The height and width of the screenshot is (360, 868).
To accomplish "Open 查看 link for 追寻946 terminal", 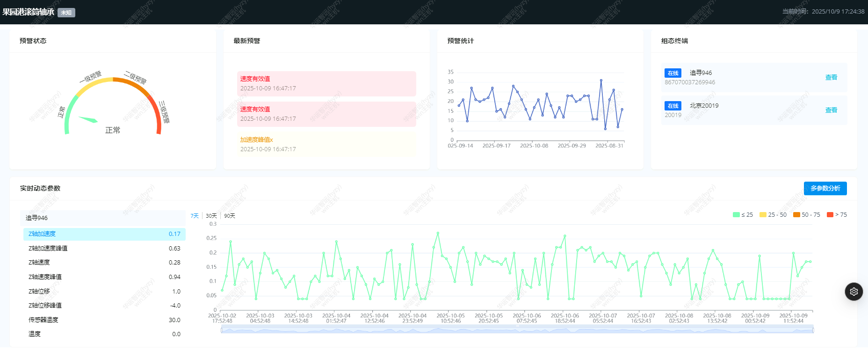I will click(x=831, y=78).
